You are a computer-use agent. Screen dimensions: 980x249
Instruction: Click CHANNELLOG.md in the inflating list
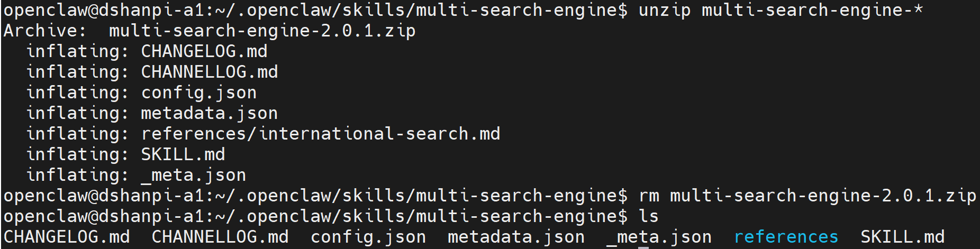click(209, 72)
